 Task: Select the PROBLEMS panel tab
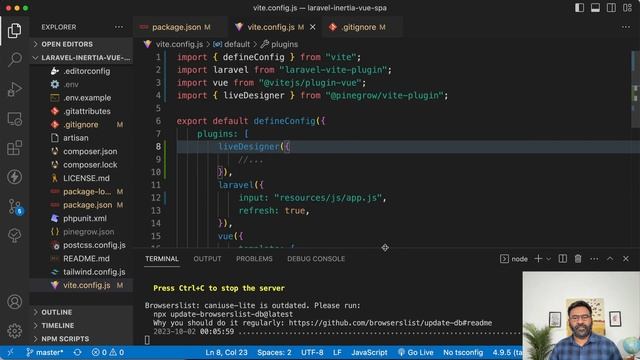[x=254, y=259]
